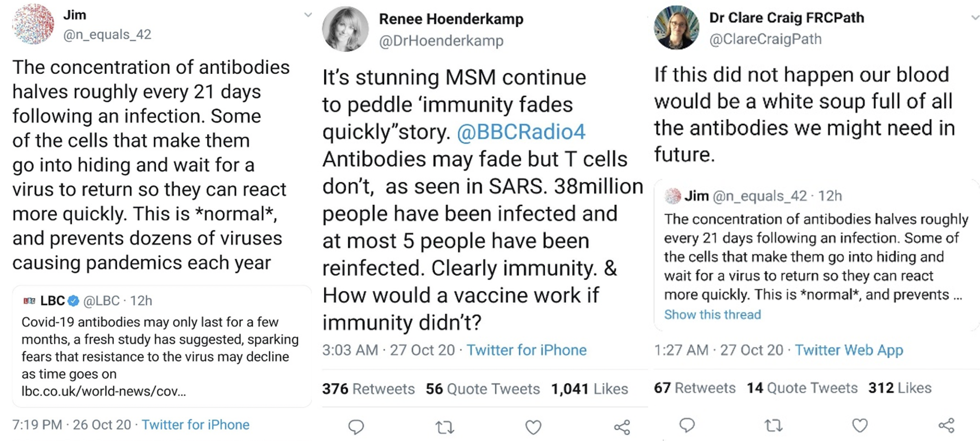Like Dr Clare Craig's tweet
This screenshot has height=441, width=980.
point(860,425)
